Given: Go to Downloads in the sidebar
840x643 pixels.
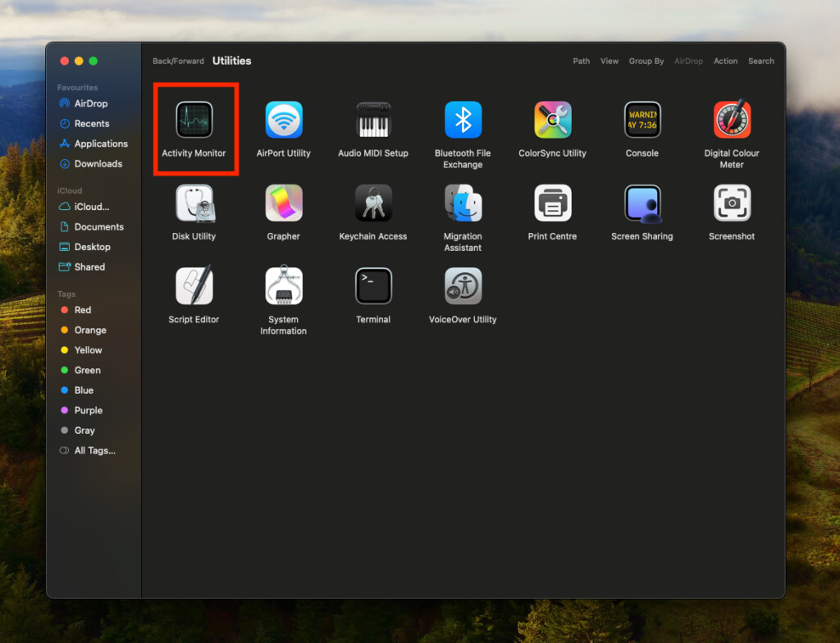Looking at the screenshot, I should (98, 164).
